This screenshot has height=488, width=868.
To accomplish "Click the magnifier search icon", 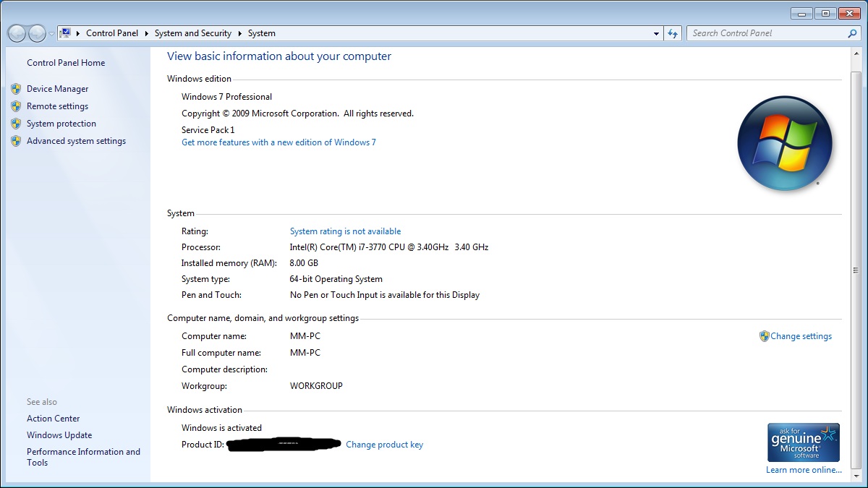I will [852, 33].
